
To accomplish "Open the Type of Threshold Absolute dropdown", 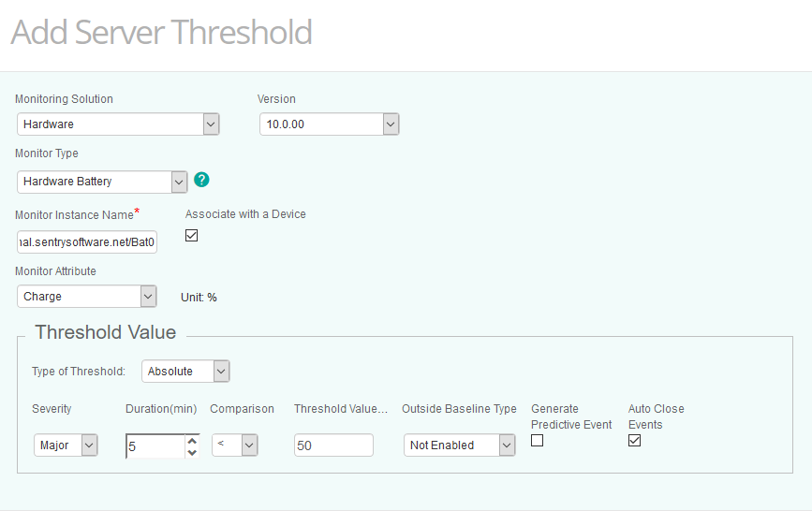I will pos(185,372).
